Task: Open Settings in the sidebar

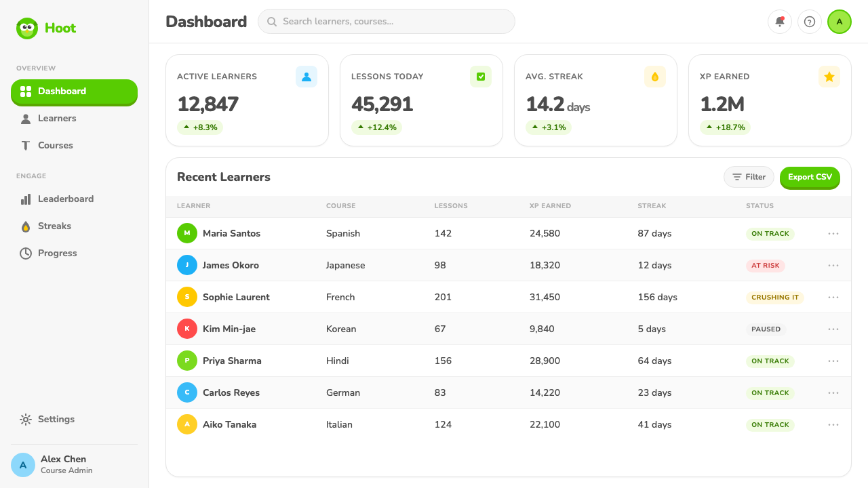Action: coord(74,420)
